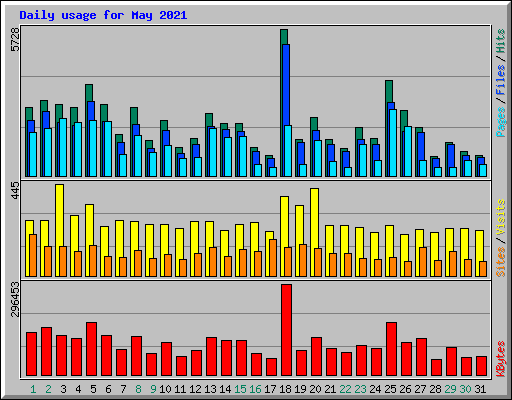Click the yellow "Visits" legend label

pos(501,218)
